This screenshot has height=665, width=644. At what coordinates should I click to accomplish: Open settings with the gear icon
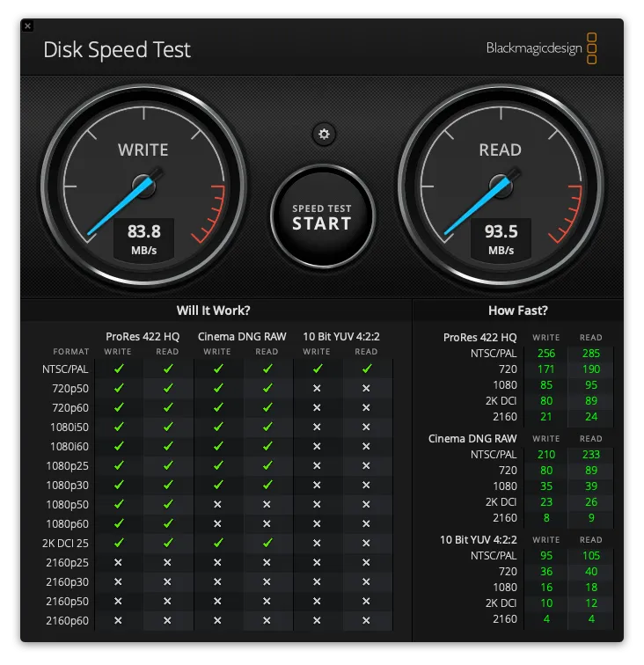324,134
